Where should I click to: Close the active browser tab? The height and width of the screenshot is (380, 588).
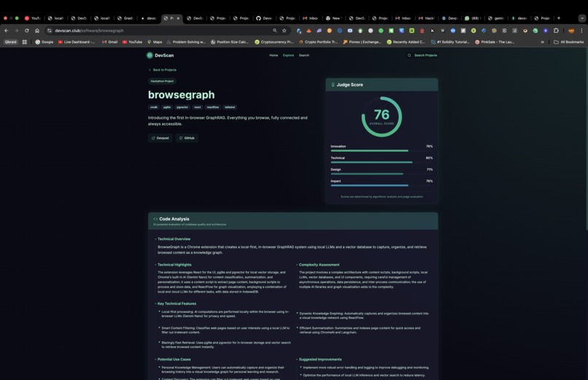[178, 18]
